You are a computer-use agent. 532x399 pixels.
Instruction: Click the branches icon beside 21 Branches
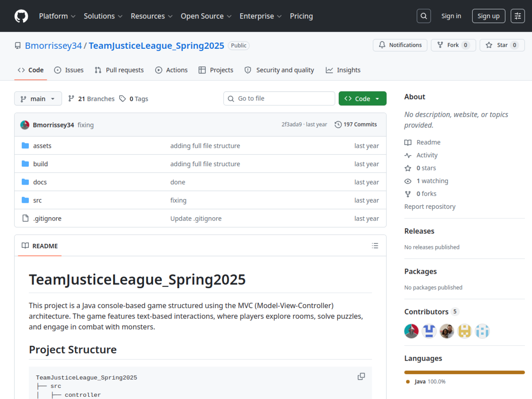pyautogui.click(x=71, y=98)
